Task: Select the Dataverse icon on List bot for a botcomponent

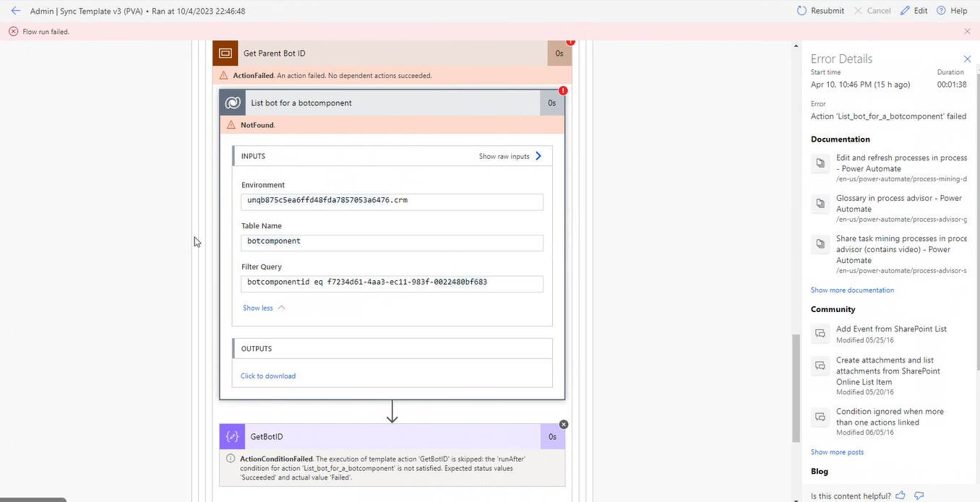Action: point(232,103)
